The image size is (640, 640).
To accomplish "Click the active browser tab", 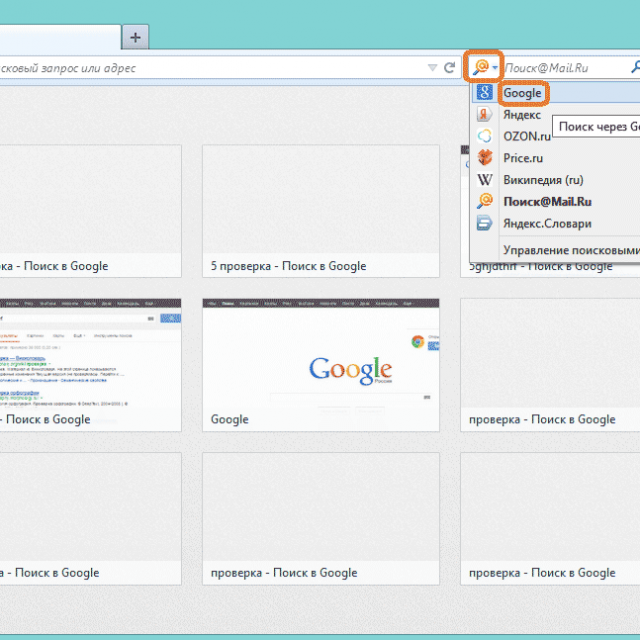I will click(60, 38).
